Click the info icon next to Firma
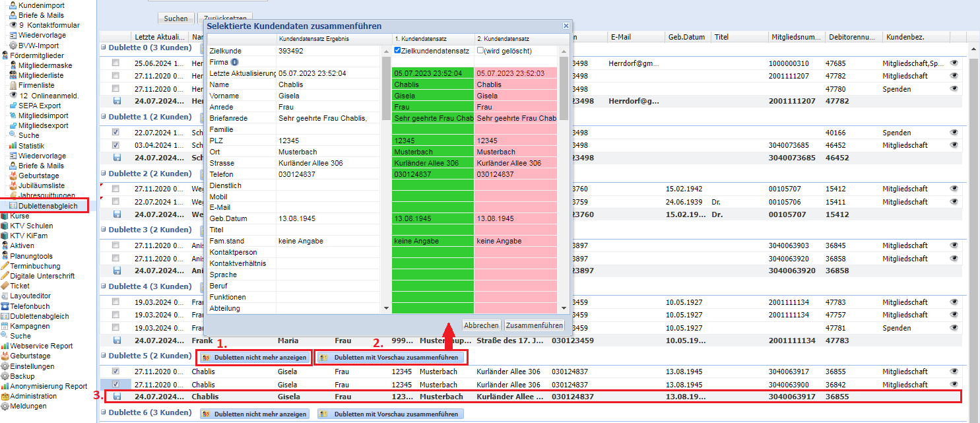980x423 pixels. point(234,62)
